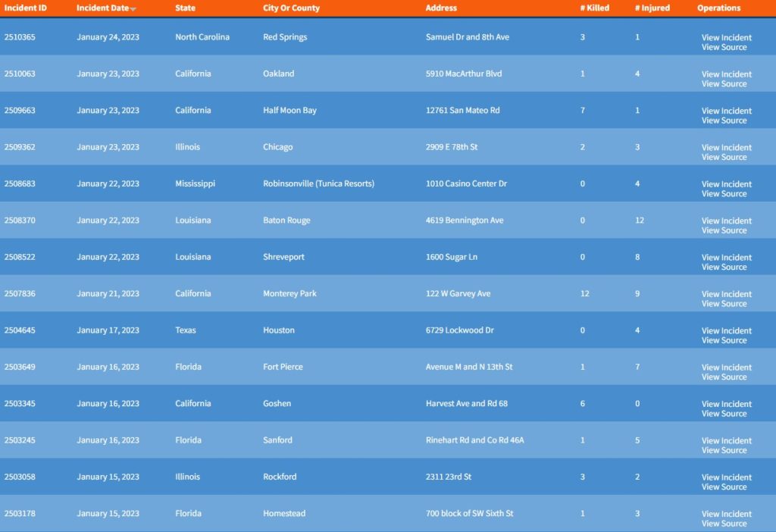Open View Source for Houston row
The image size is (776, 532).
click(x=724, y=340)
